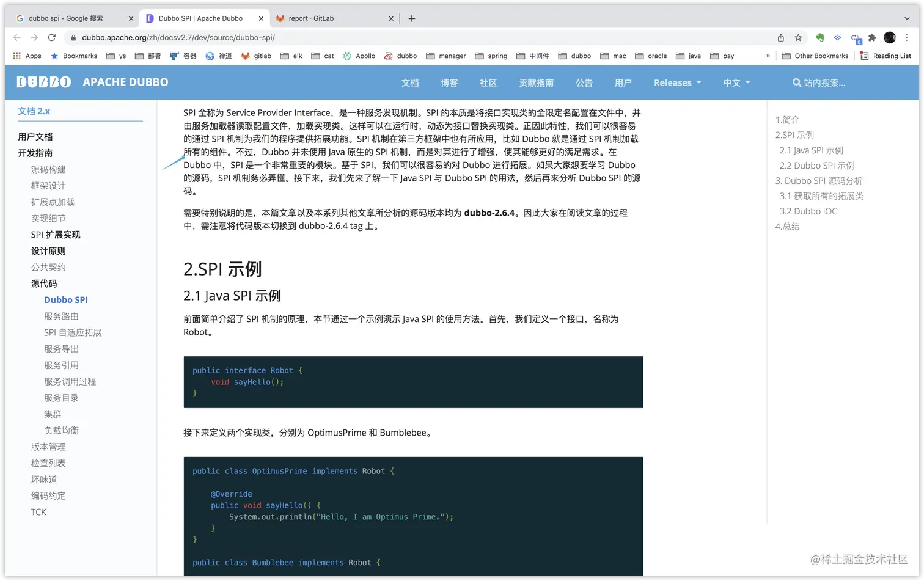924x581 pixels.
Task: Open the 容器 bookmark
Action: (183, 56)
